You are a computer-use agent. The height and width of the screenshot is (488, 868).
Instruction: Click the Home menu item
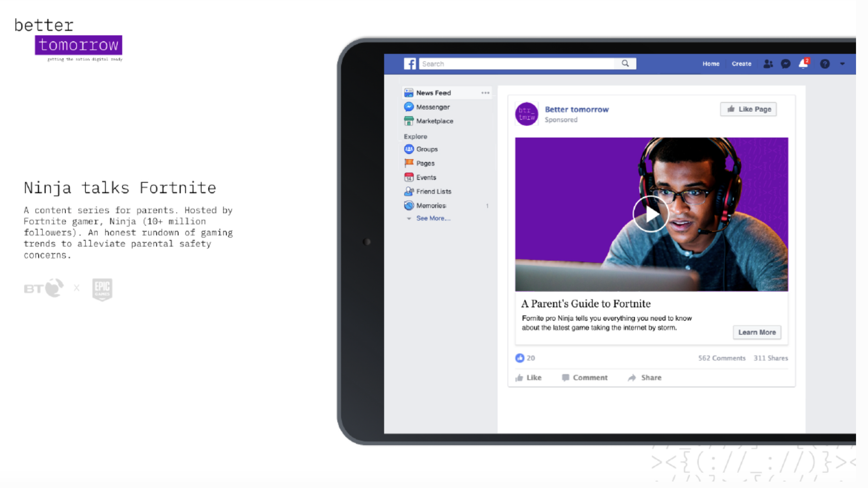click(x=711, y=64)
